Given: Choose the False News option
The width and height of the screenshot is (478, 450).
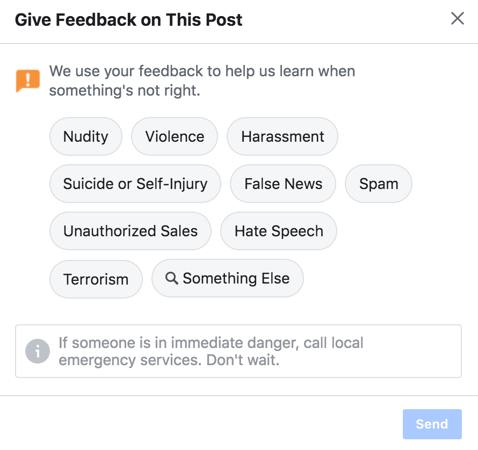Looking at the screenshot, I should pyautogui.click(x=283, y=184).
